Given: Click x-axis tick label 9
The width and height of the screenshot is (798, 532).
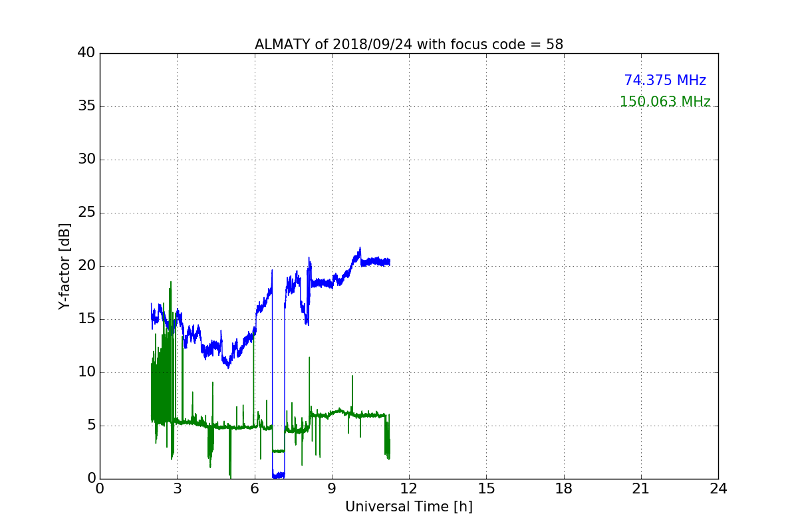Looking at the screenshot, I should click(332, 488).
